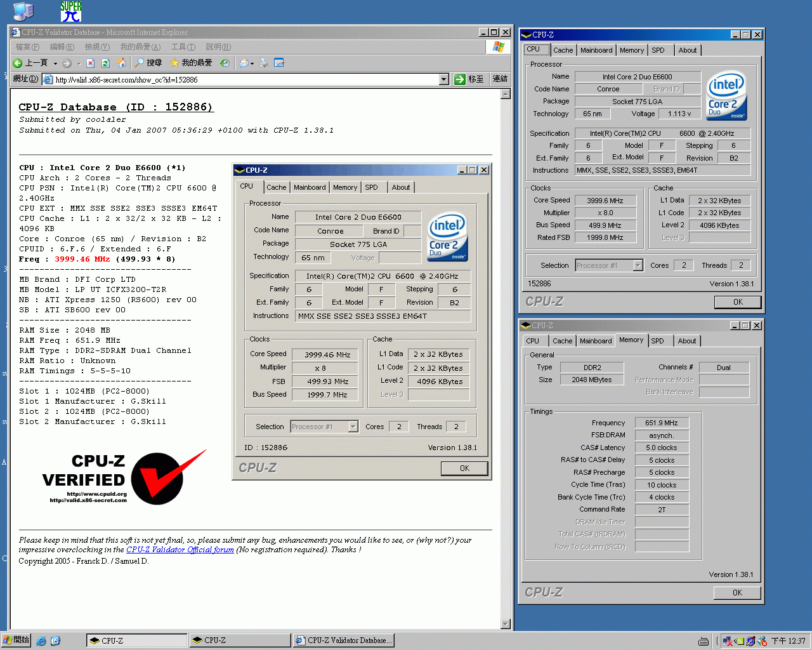Image resolution: width=812 pixels, height=650 pixels.
Task: Click the heading CPU-Z Database (ID : 152886)
Action: [116, 107]
